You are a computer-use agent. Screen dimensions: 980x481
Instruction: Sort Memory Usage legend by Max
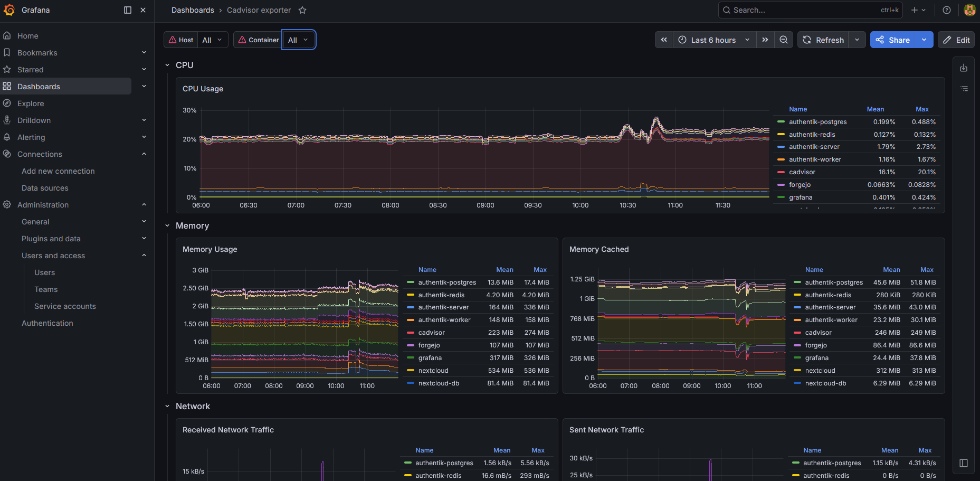540,270
